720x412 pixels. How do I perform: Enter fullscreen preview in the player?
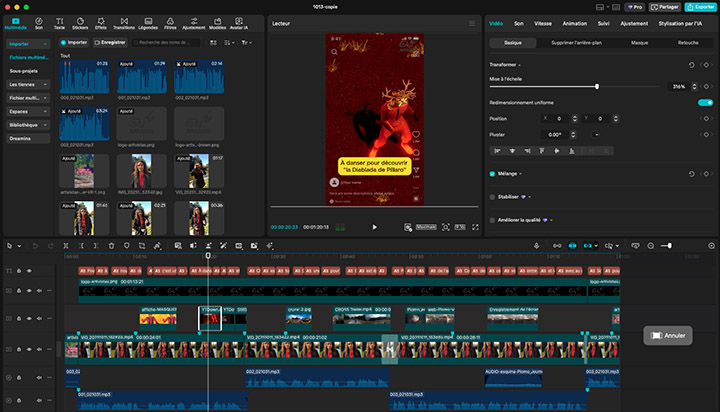[475, 227]
